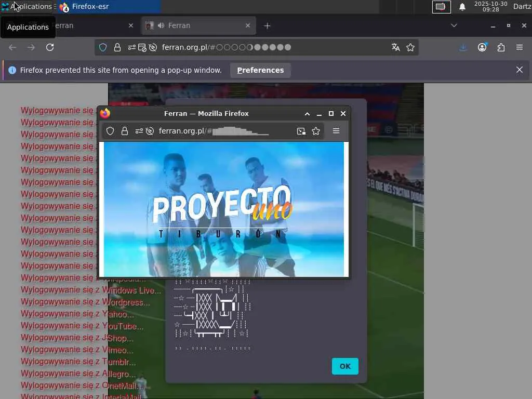Image resolution: width=532 pixels, height=399 pixels.
Task: Click the blocked pop-up icon in URL bar
Action: [142, 48]
